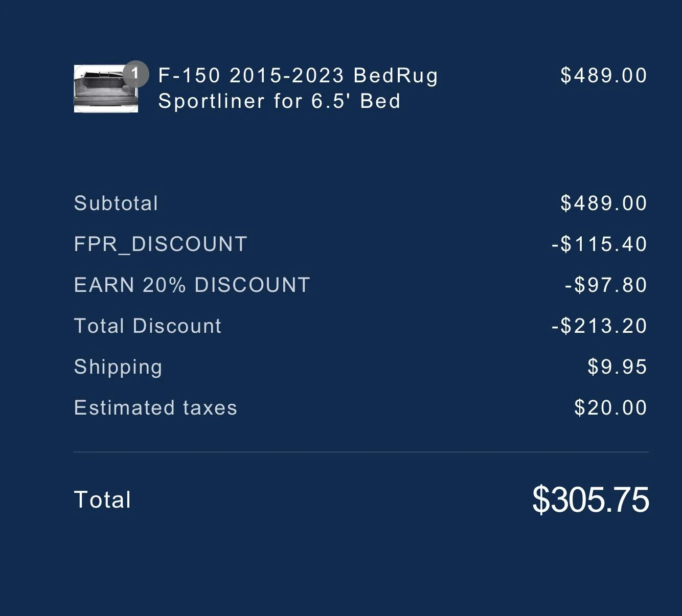Viewport: 682px width, 616px height.
Task: Click the $305.75 order total
Action: [x=590, y=499]
